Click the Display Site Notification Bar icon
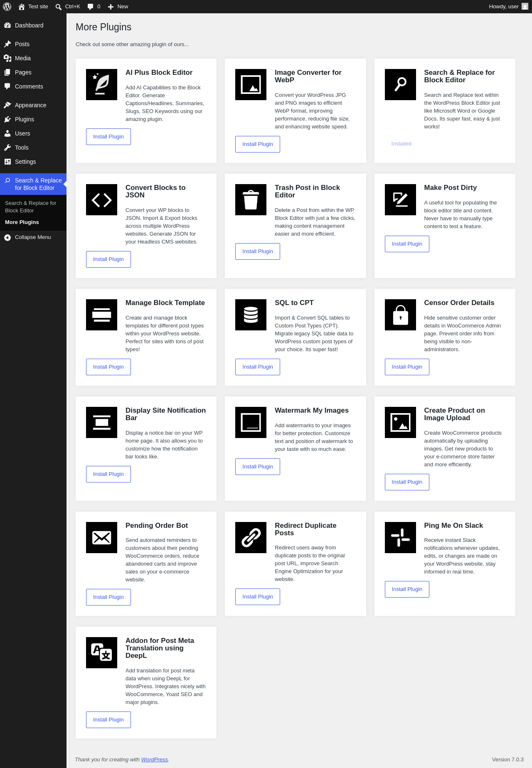Screen dimensions: 532x768 [101, 422]
